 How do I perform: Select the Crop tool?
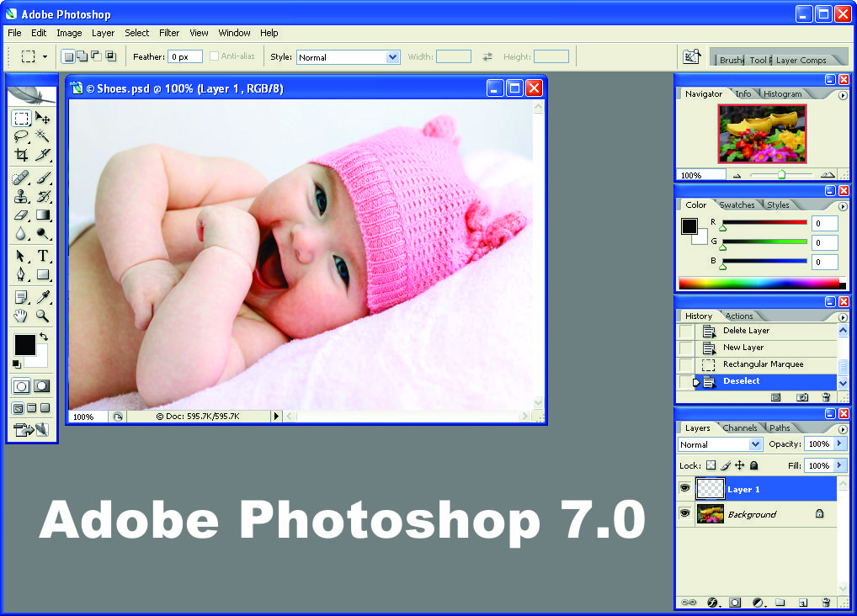(x=21, y=155)
